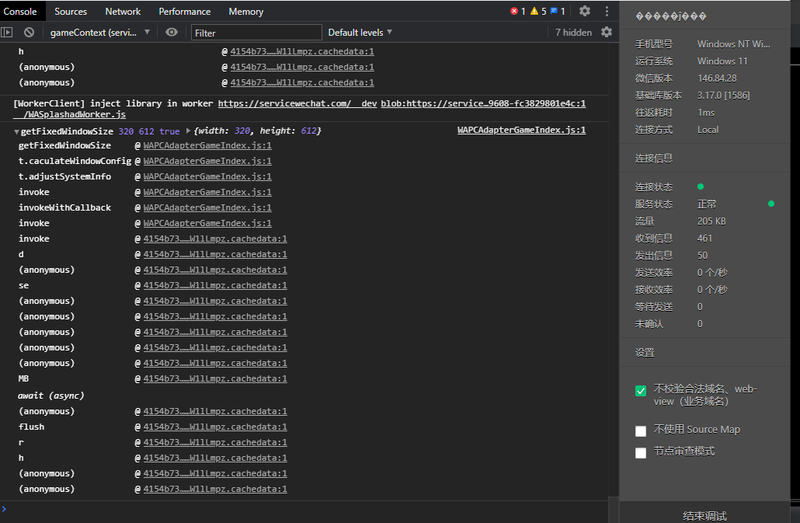The height and width of the screenshot is (523, 800).
Task: Select the 运行系统 Windows 11 value
Action: tap(722, 61)
